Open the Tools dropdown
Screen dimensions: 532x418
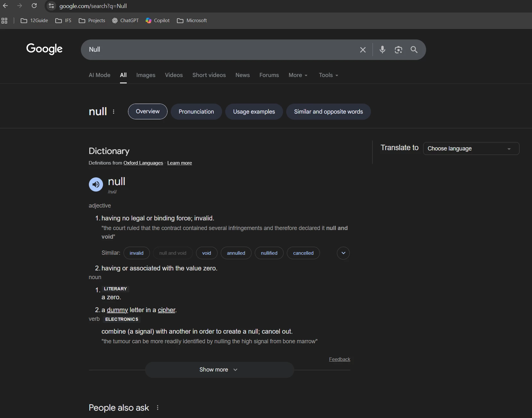tap(328, 75)
